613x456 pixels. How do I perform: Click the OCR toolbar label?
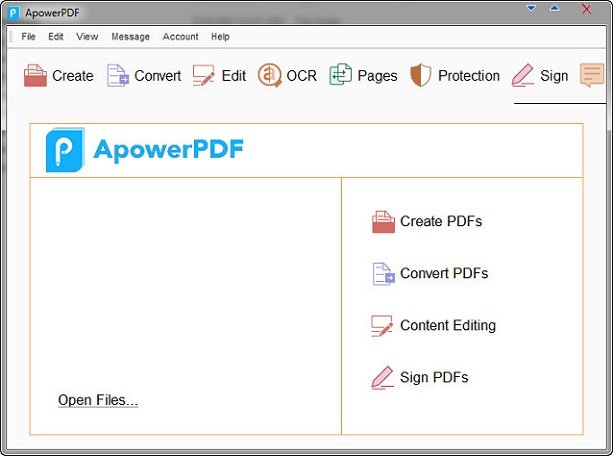pos(301,76)
